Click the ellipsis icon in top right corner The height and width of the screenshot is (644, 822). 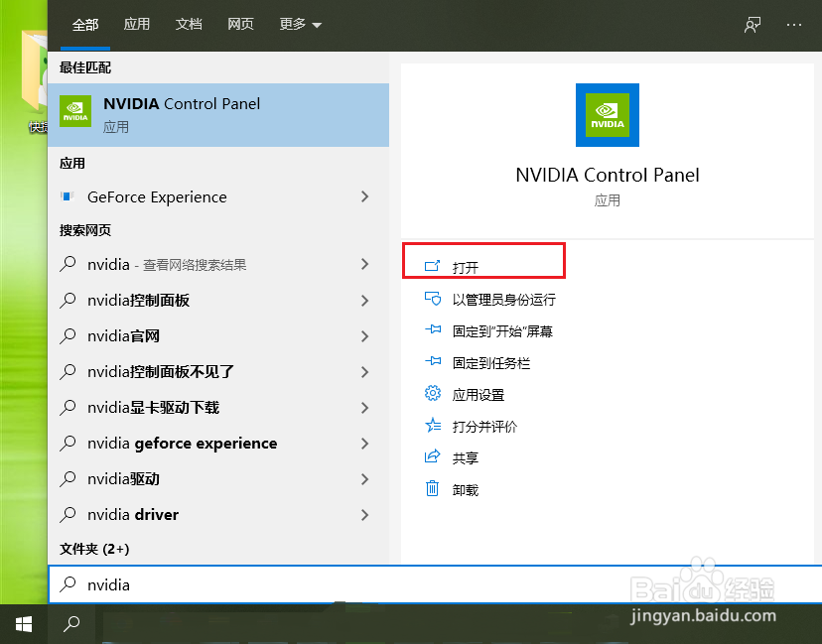point(794,25)
